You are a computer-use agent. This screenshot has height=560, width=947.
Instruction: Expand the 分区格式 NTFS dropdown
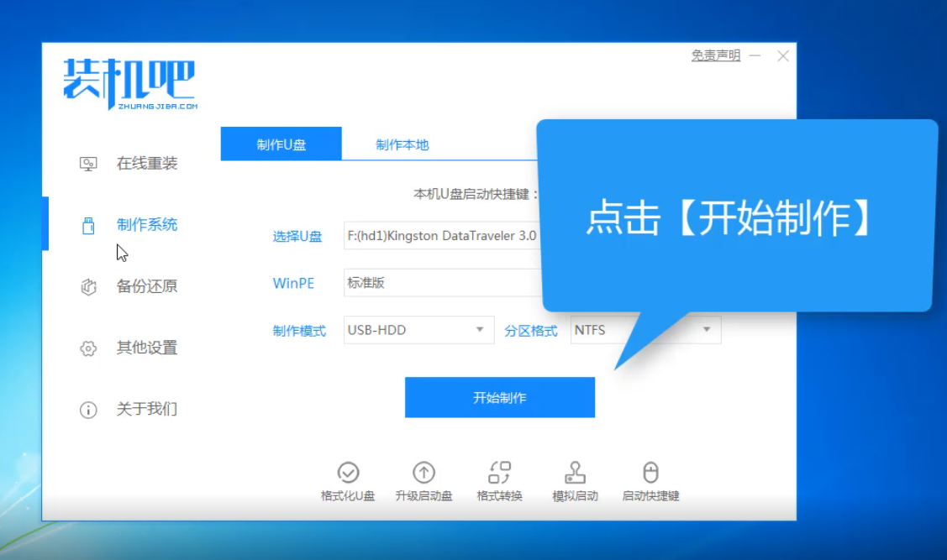pyautogui.click(x=647, y=330)
